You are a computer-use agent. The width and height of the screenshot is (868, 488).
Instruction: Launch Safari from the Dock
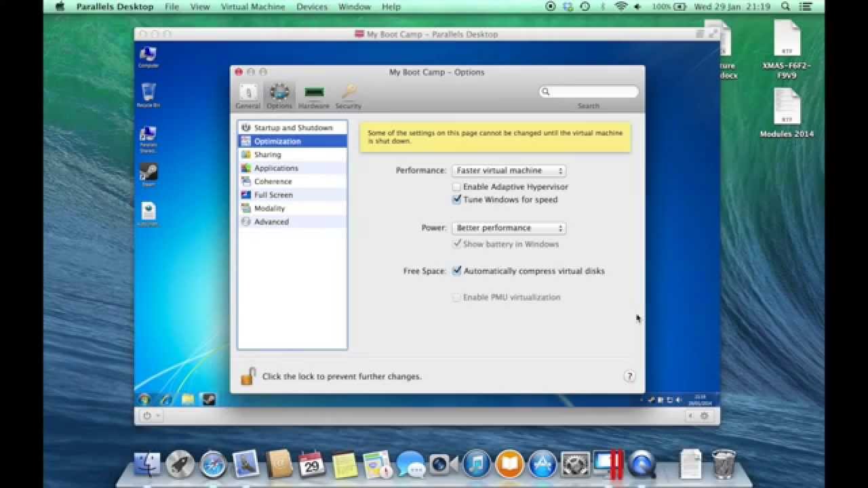click(213, 464)
